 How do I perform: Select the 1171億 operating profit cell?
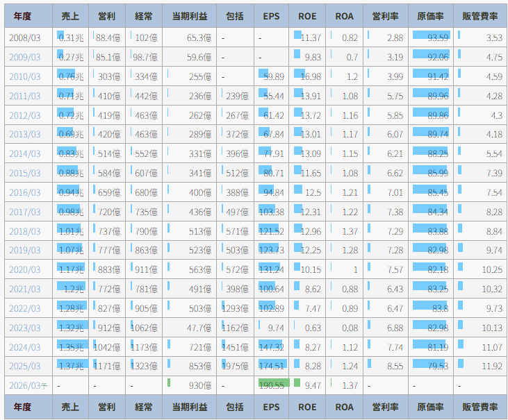[106, 365]
